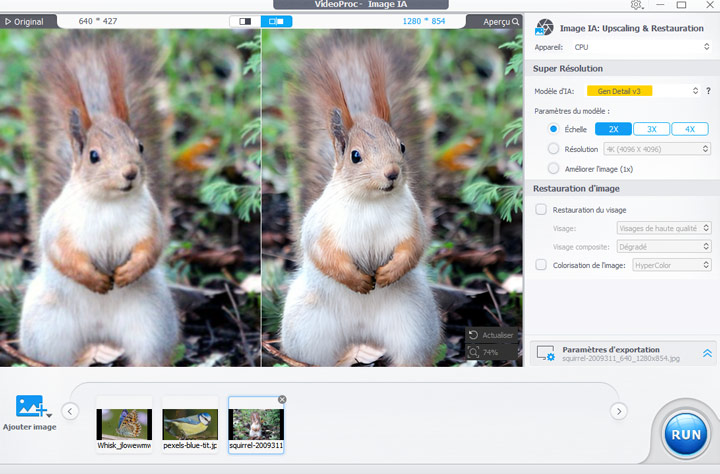The width and height of the screenshot is (720, 474).
Task: Open the Visage composite Dégradé dropdown
Action: coord(664,247)
